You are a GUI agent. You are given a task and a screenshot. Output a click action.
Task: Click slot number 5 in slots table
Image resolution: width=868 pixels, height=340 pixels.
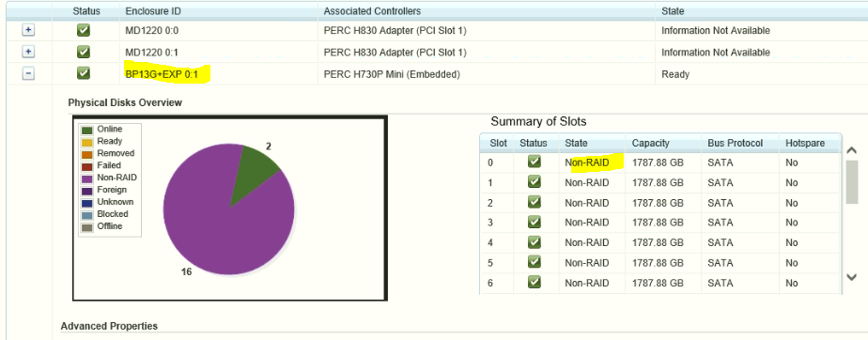click(490, 262)
